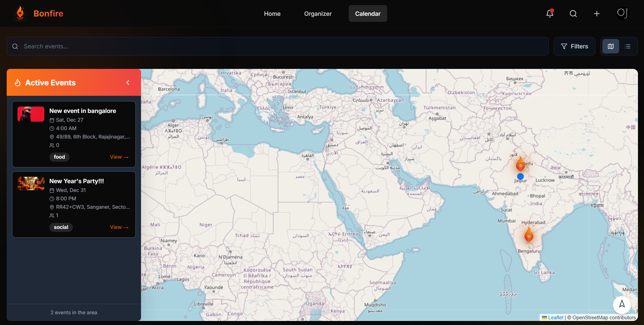Switch to list view
This screenshot has width=644, height=325.
[x=628, y=46]
